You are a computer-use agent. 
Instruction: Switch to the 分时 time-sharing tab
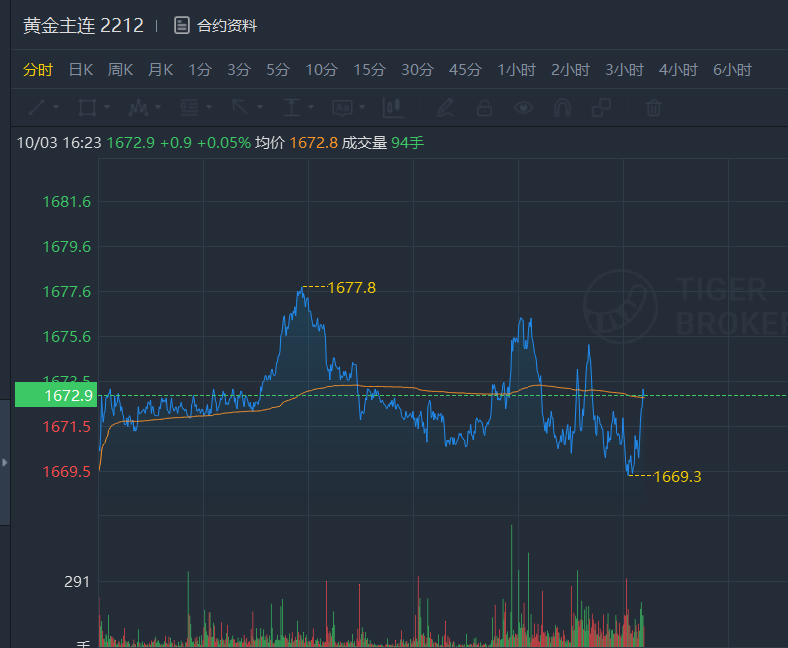[x=38, y=69]
